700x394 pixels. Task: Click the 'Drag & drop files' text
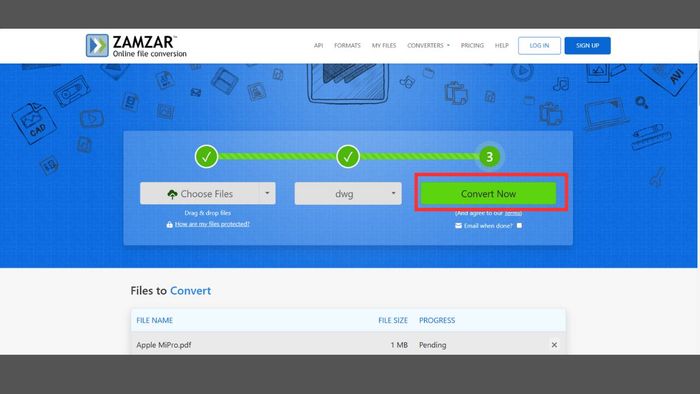208,213
